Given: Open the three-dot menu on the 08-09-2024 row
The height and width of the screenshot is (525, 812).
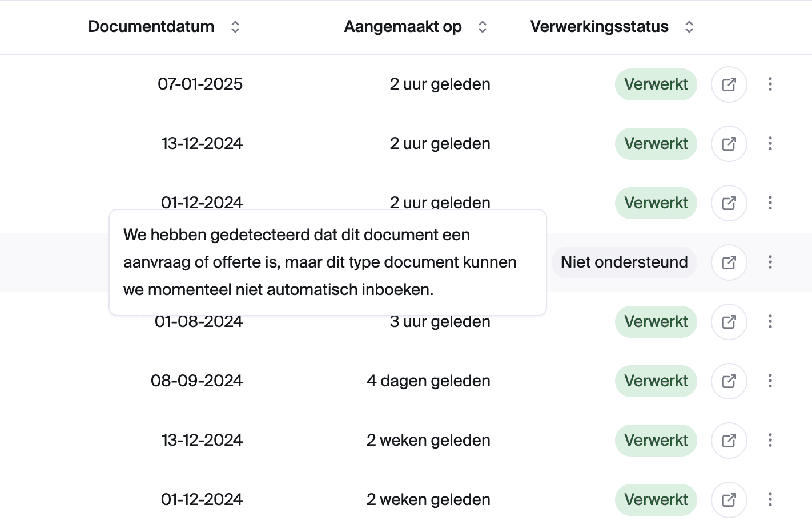Looking at the screenshot, I should click(770, 381).
